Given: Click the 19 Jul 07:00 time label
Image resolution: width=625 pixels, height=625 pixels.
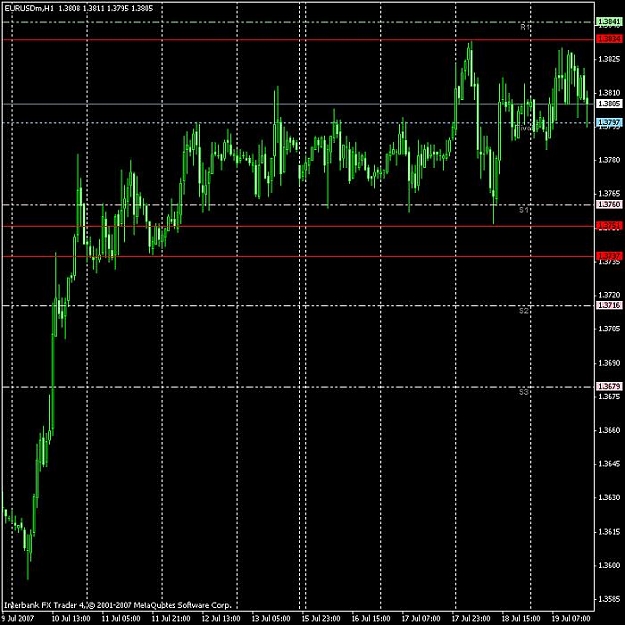Looking at the screenshot, I should pyautogui.click(x=570, y=619).
